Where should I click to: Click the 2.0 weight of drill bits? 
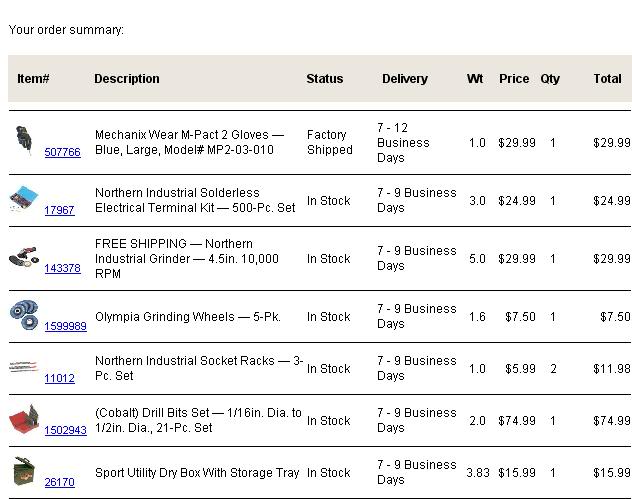coord(477,421)
